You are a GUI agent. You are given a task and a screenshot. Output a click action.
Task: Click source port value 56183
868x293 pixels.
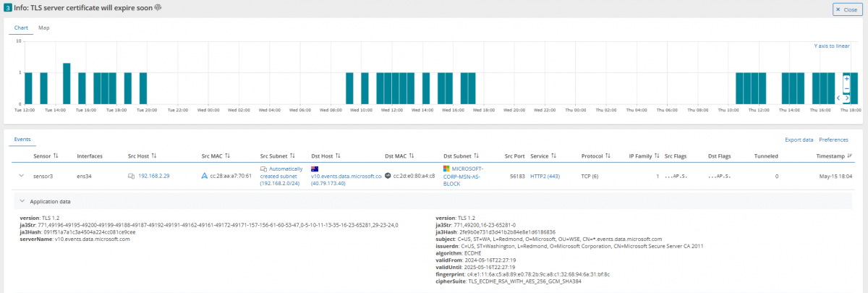pos(517,176)
